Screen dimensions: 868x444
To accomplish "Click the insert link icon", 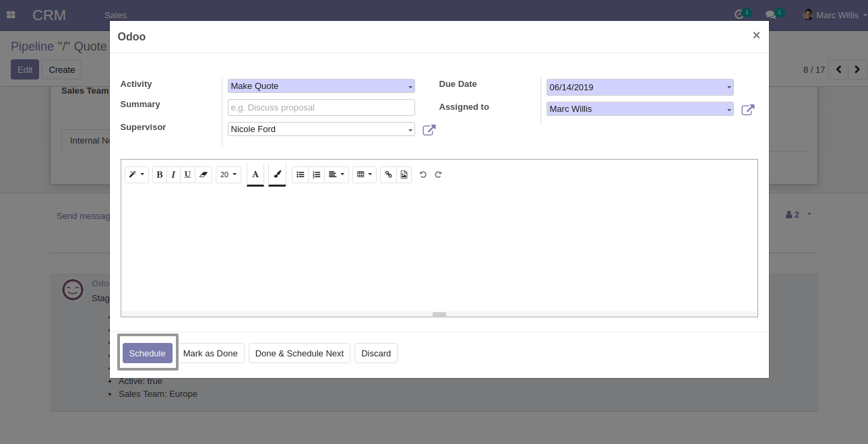I will [388, 175].
